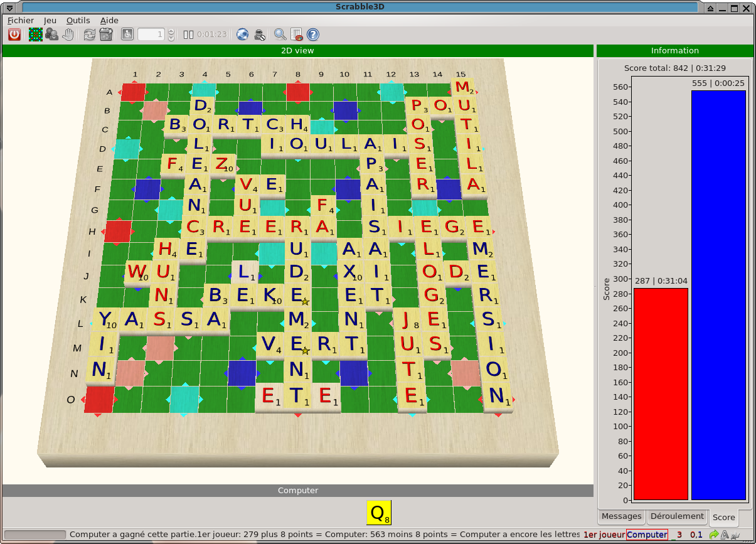
Task: Click the '1er joueur' status bar label
Action: click(x=604, y=535)
